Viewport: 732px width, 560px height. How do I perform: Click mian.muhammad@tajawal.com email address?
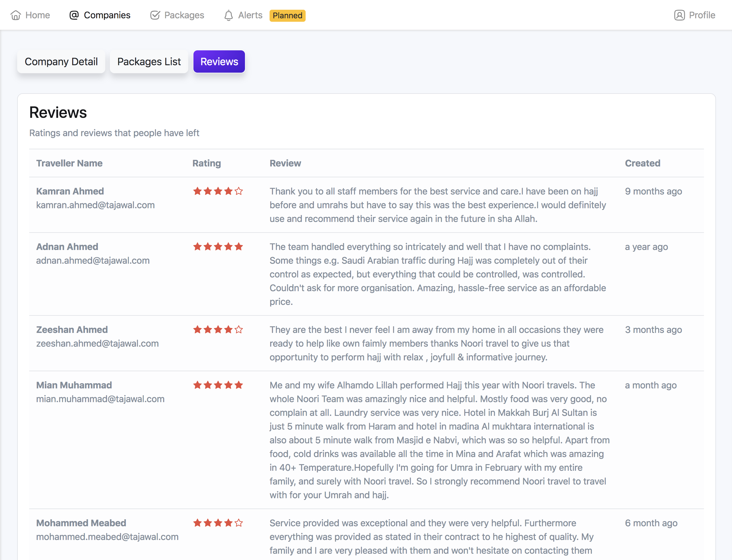[x=100, y=399]
